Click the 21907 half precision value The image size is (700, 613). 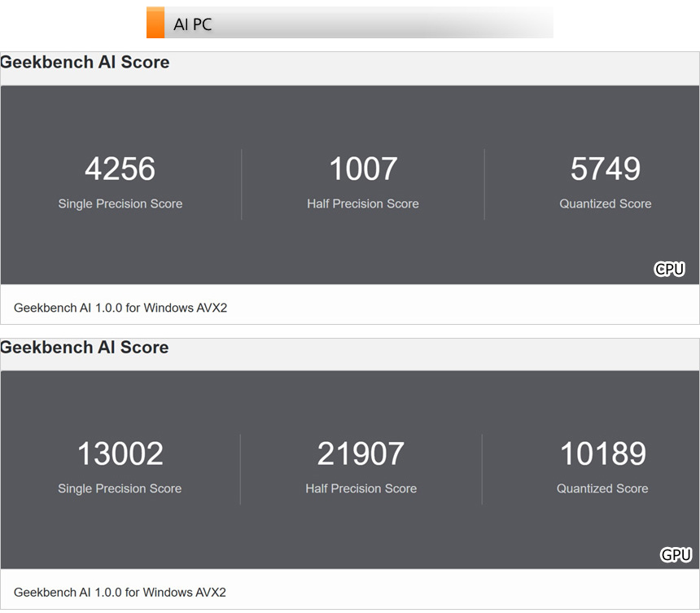click(x=361, y=454)
